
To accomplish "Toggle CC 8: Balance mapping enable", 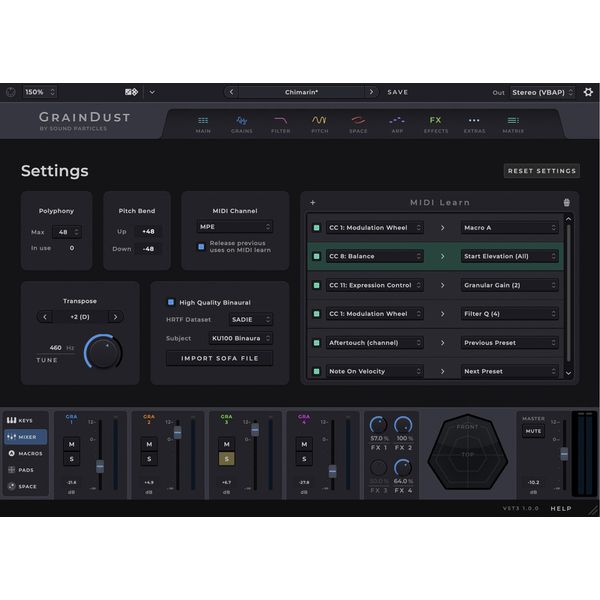I will pos(316,256).
